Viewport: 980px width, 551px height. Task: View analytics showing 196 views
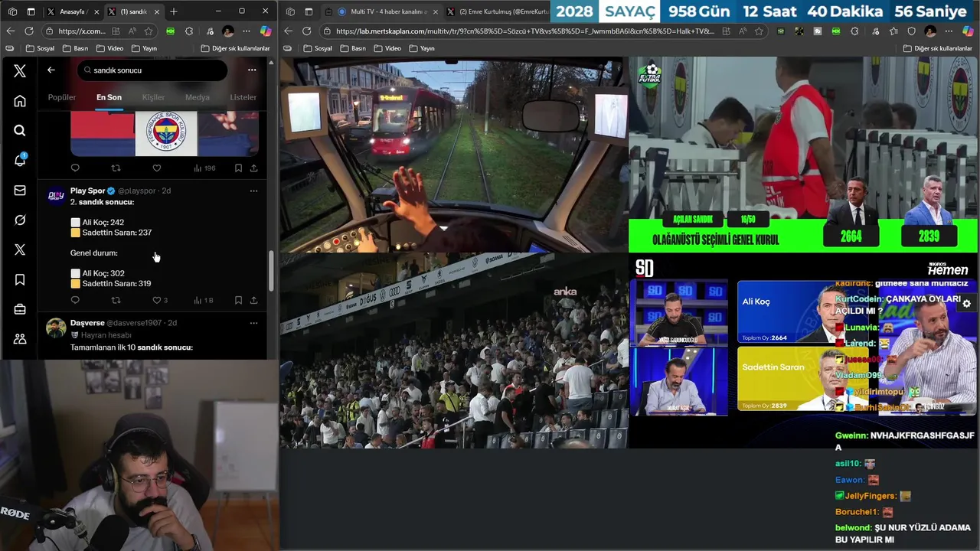pyautogui.click(x=204, y=168)
